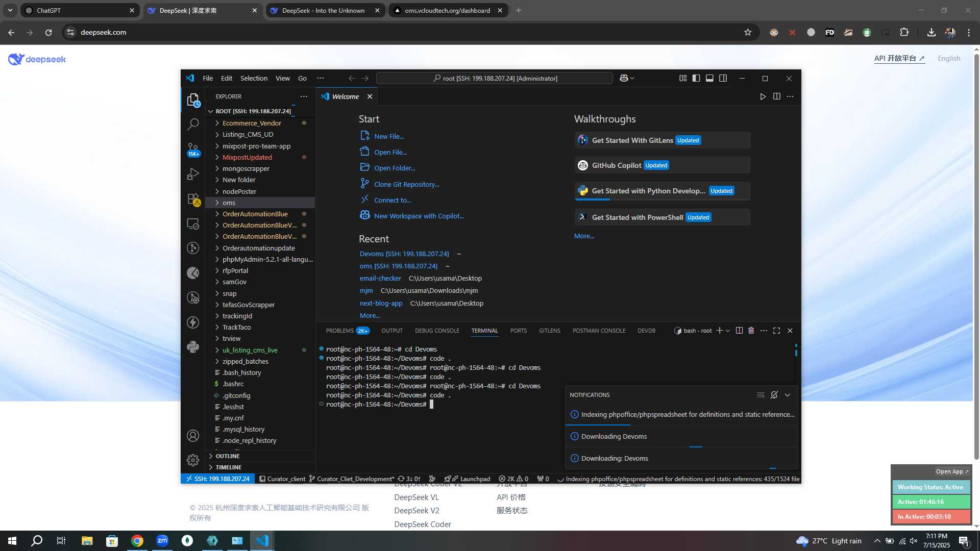Viewport: 980px width, 551px height.
Task: Split the editor to the right
Action: [777, 96]
